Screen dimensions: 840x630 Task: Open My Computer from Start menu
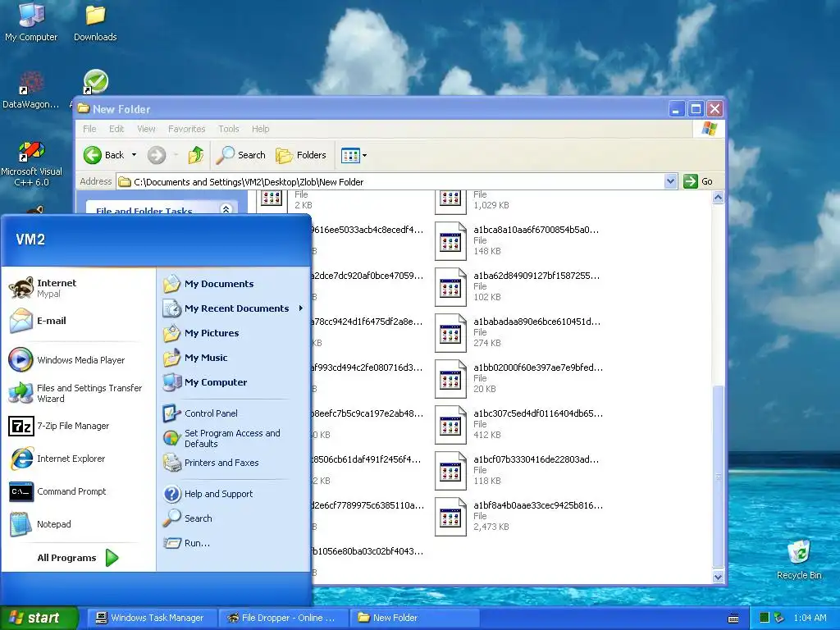point(232,382)
